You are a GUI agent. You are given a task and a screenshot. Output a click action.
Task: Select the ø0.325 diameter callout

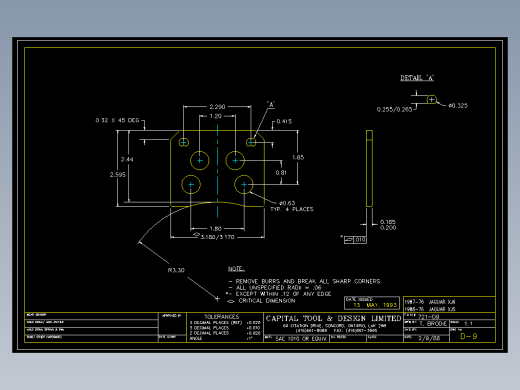pyautogui.click(x=458, y=106)
